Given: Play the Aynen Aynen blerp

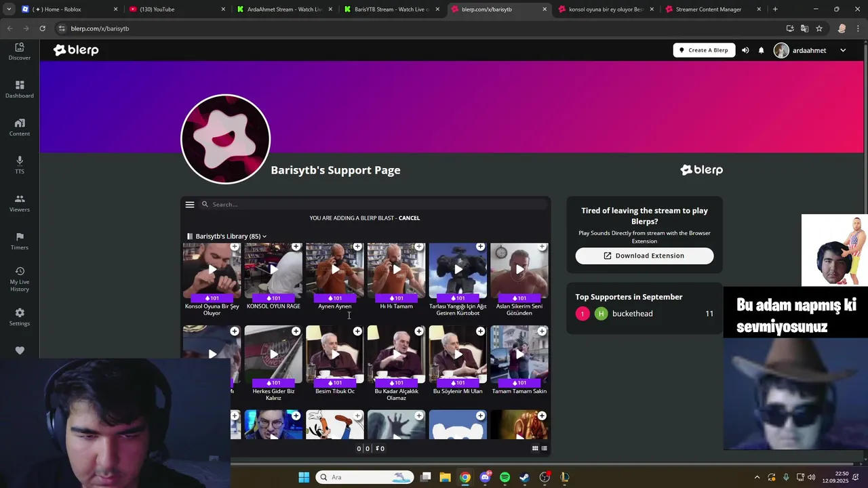Looking at the screenshot, I should [335, 269].
